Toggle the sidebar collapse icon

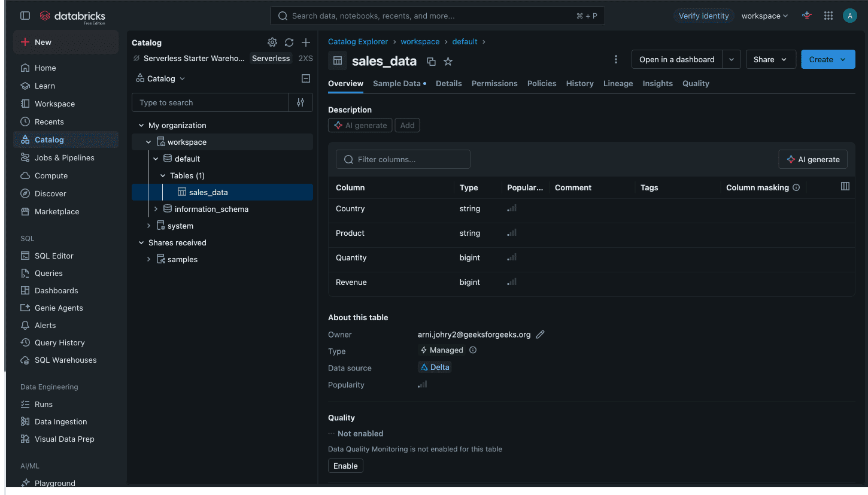coord(25,16)
